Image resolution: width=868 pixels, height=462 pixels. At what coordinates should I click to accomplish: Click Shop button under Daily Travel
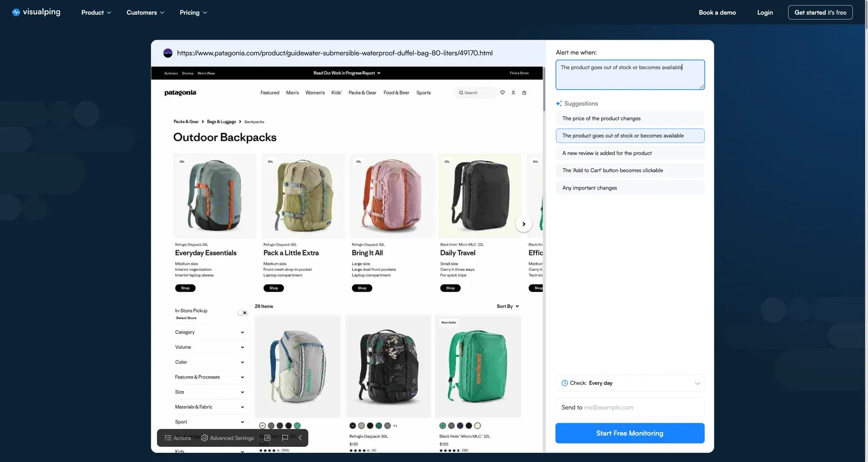coord(450,288)
